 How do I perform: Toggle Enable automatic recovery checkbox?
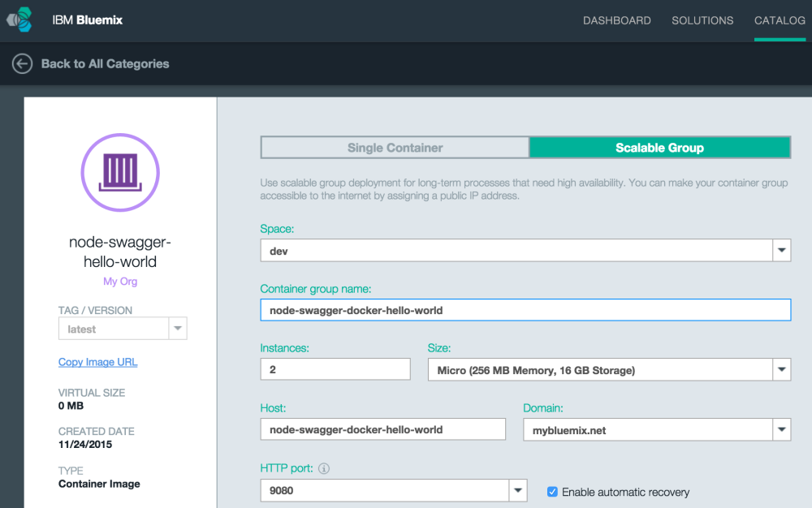tap(552, 492)
